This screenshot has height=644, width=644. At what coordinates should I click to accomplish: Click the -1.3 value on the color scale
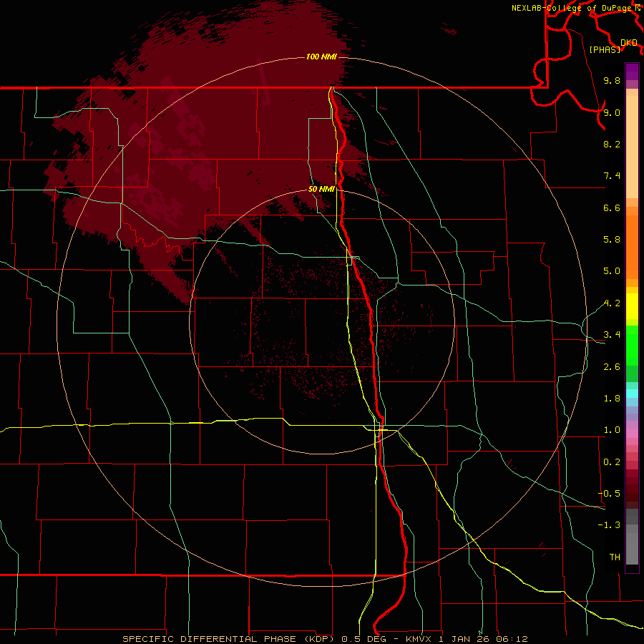[x=609, y=525]
